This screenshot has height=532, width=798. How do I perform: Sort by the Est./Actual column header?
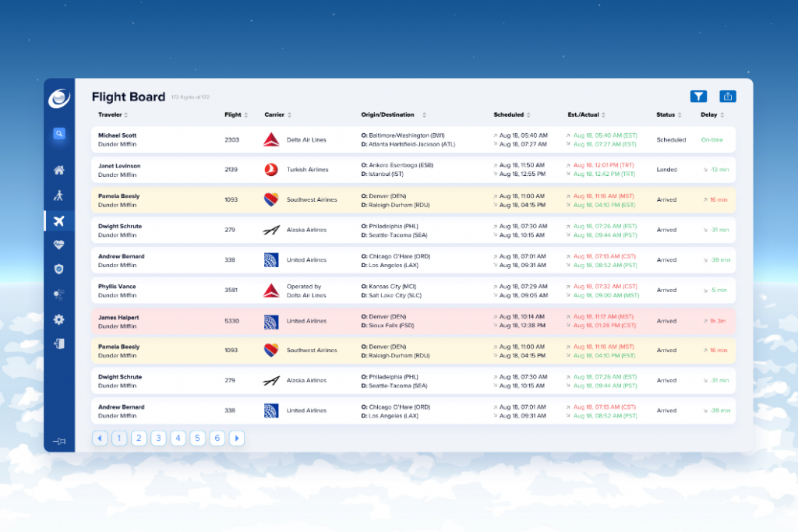click(586, 115)
